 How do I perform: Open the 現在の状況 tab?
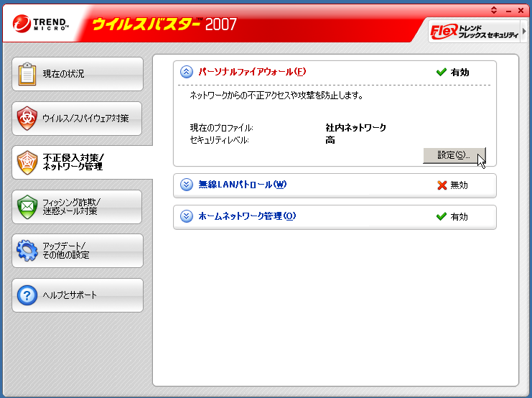78,74
